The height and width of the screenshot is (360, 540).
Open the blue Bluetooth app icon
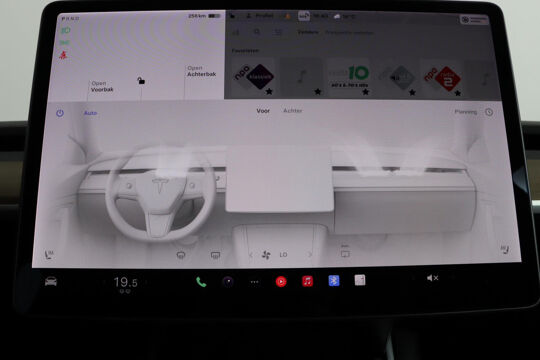click(x=334, y=281)
